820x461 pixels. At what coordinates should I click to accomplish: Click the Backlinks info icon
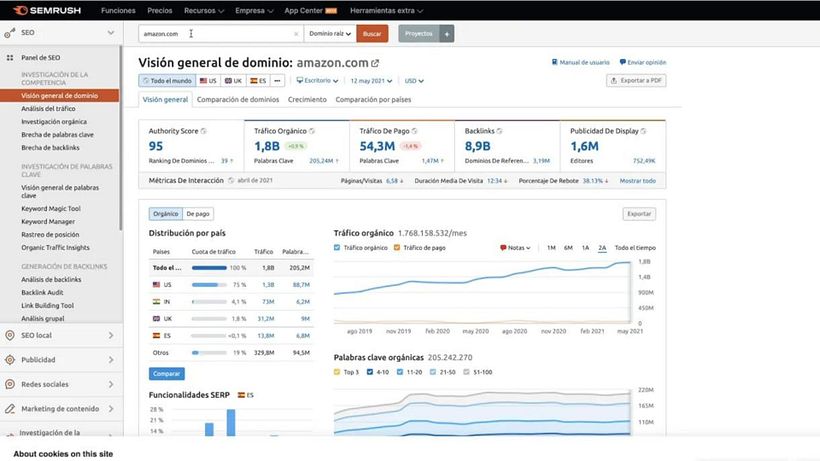(499, 131)
